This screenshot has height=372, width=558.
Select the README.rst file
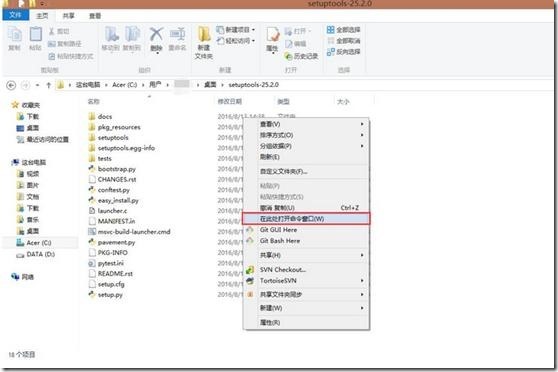tap(111, 274)
